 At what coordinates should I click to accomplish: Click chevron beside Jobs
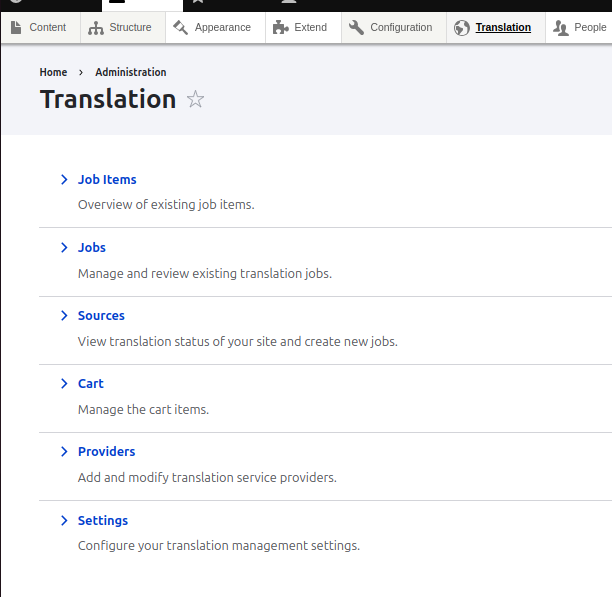point(64,247)
